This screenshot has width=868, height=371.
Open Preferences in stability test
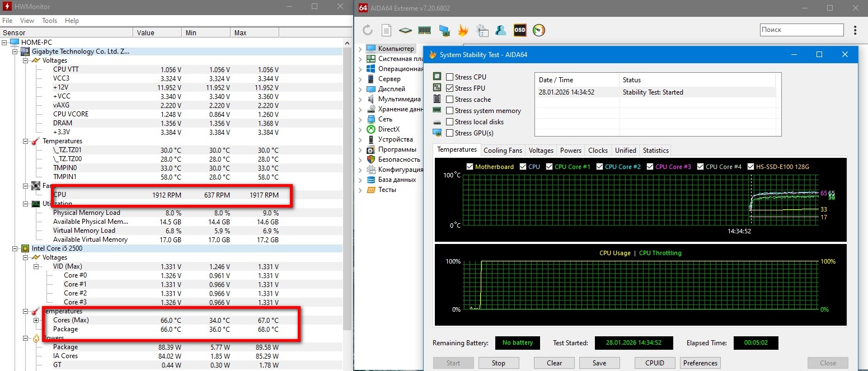(x=700, y=363)
